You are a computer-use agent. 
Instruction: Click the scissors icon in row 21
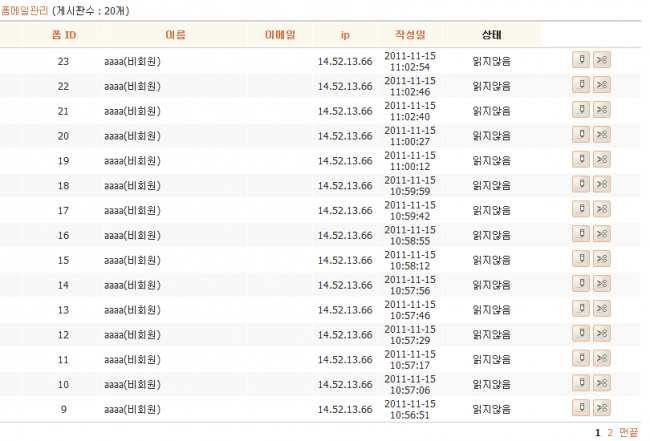(601, 109)
